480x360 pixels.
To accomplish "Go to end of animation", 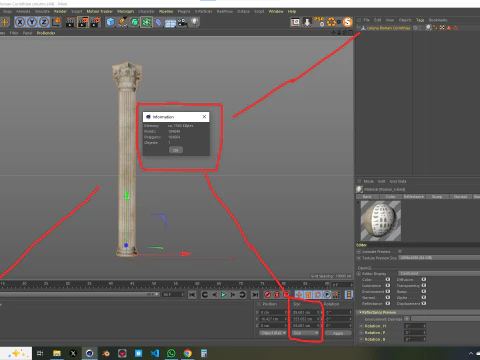I will click(255, 295).
